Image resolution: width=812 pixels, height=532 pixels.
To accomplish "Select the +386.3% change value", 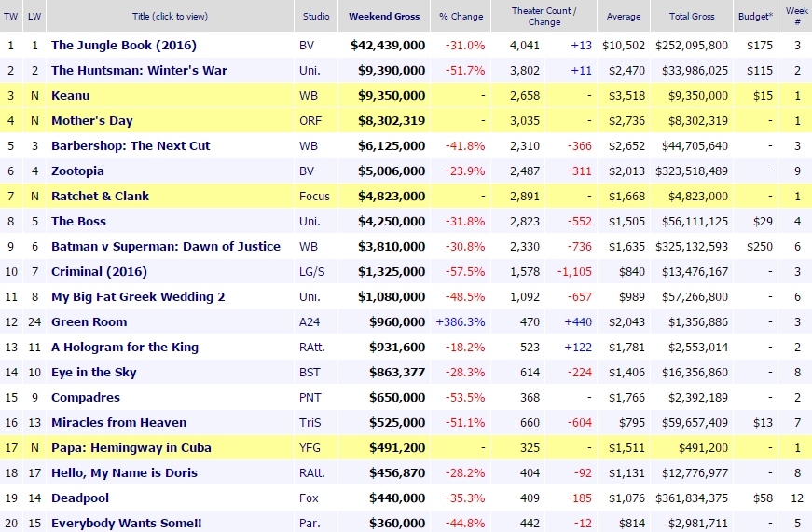I will coord(461,321).
